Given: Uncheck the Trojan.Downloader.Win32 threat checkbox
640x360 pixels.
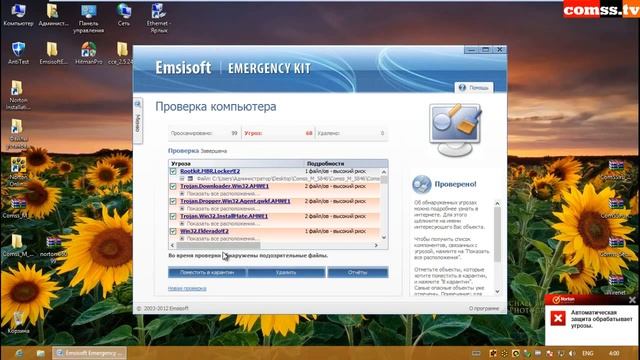Looking at the screenshot, I should coord(173,187).
